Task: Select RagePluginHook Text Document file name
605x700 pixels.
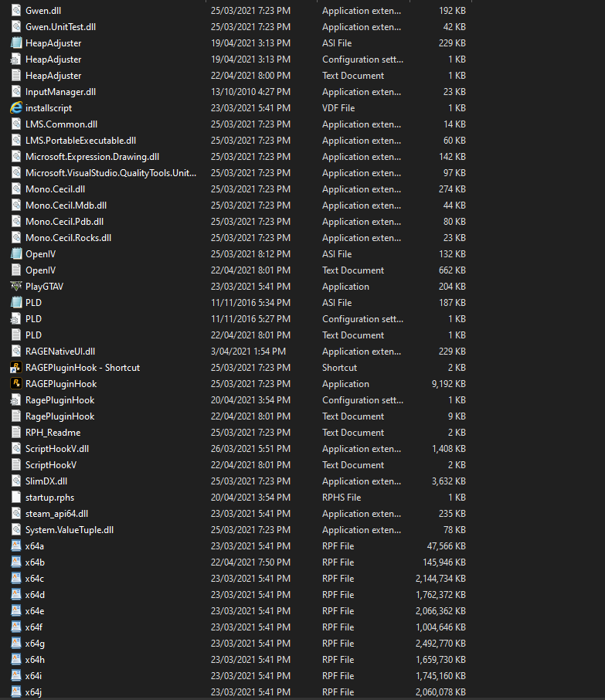Action: pos(59,416)
